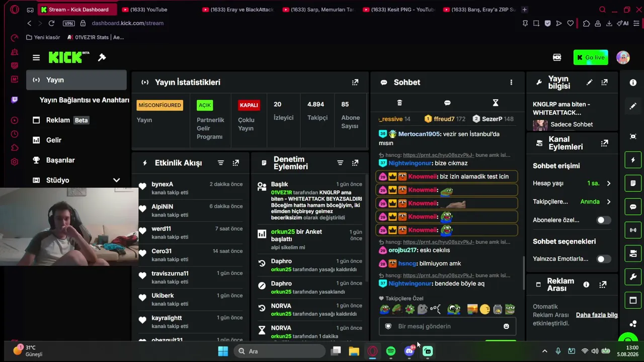Pop out the Denetim Eylemleri panel
This screenshot has height=362, width=644.
(355, 163)
